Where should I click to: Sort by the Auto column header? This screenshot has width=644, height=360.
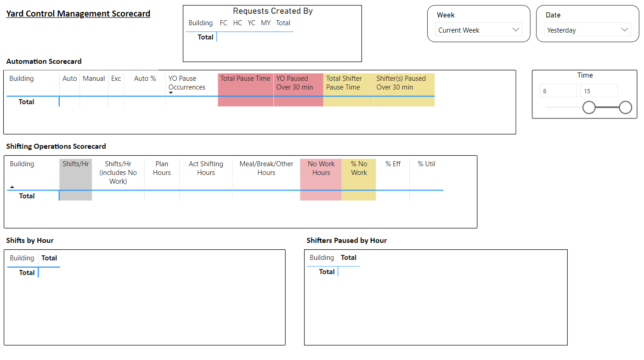pos(70,79)
